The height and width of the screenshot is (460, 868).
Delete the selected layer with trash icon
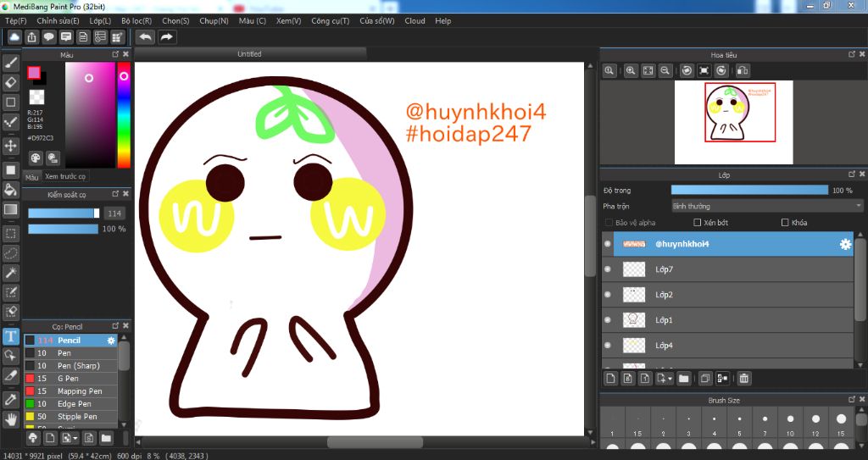point(744,379)
